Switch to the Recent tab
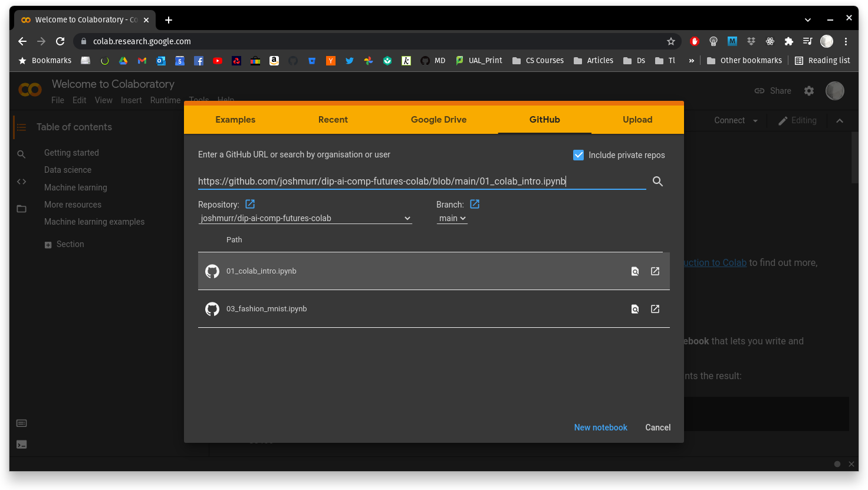This screenshot has height=490, width=868. point(333,120)
